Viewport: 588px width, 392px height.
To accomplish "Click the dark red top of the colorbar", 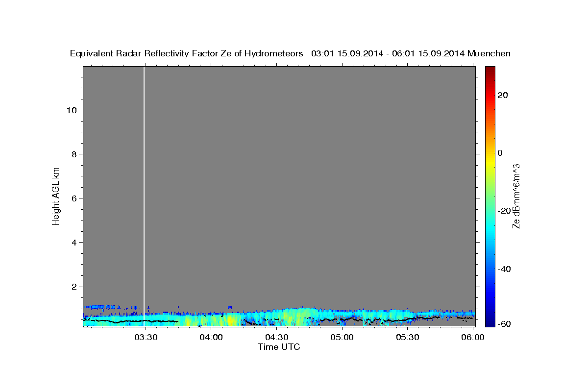I will 490,70.
